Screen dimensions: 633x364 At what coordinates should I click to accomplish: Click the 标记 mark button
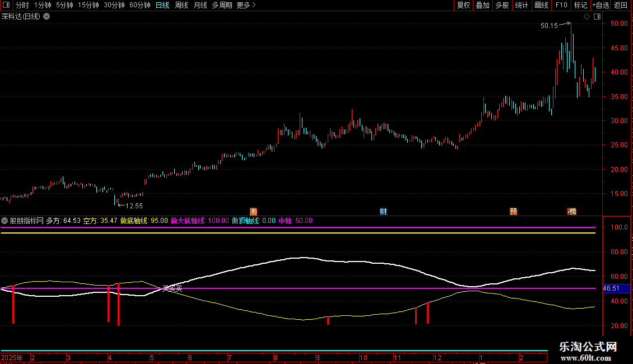coord(580,5)
